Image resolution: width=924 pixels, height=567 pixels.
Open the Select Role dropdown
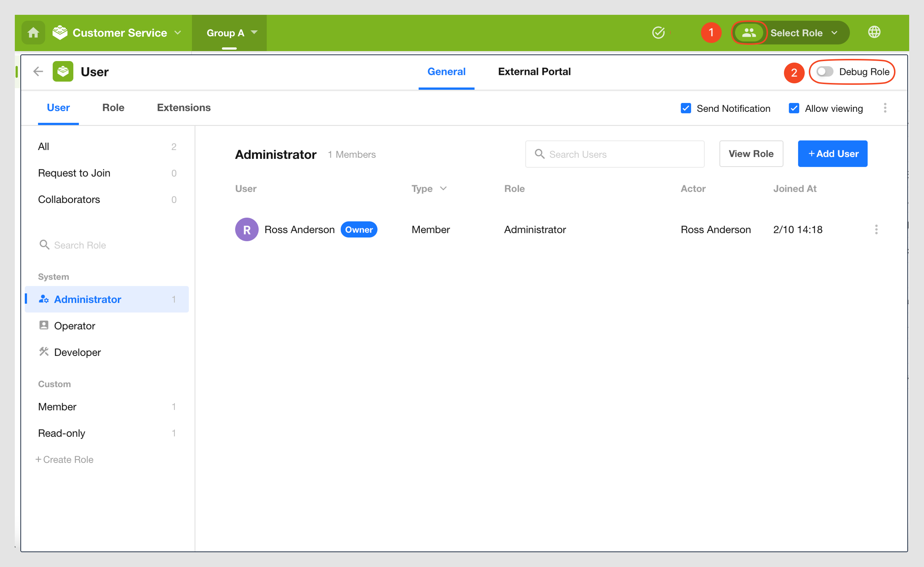coord(804,33)
